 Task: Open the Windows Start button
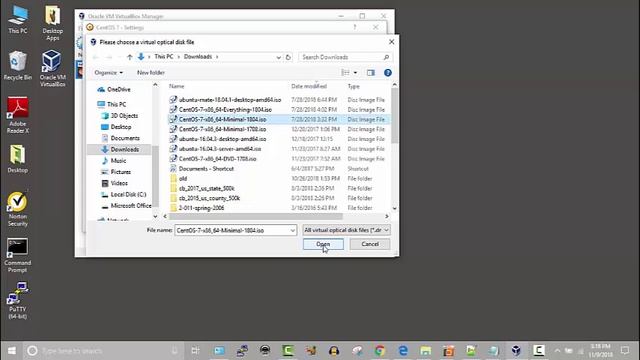[12, 351]
